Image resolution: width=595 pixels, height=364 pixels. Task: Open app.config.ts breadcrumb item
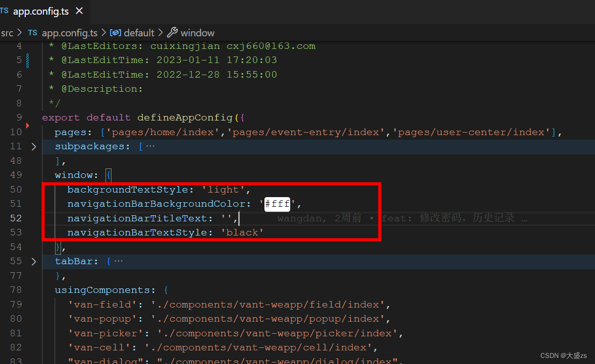tap(70, 33)
